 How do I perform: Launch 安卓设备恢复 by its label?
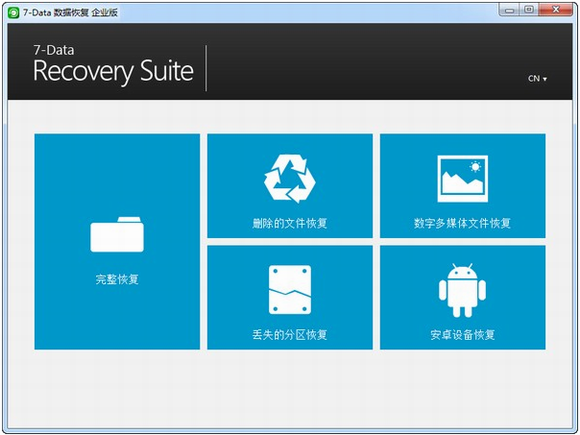click(x=462, y=335)
